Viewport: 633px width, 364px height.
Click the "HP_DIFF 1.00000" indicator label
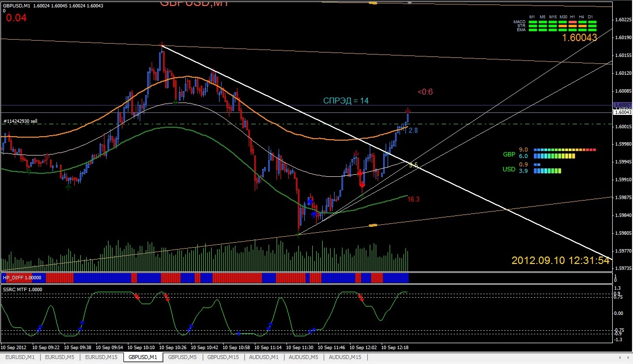22,278
